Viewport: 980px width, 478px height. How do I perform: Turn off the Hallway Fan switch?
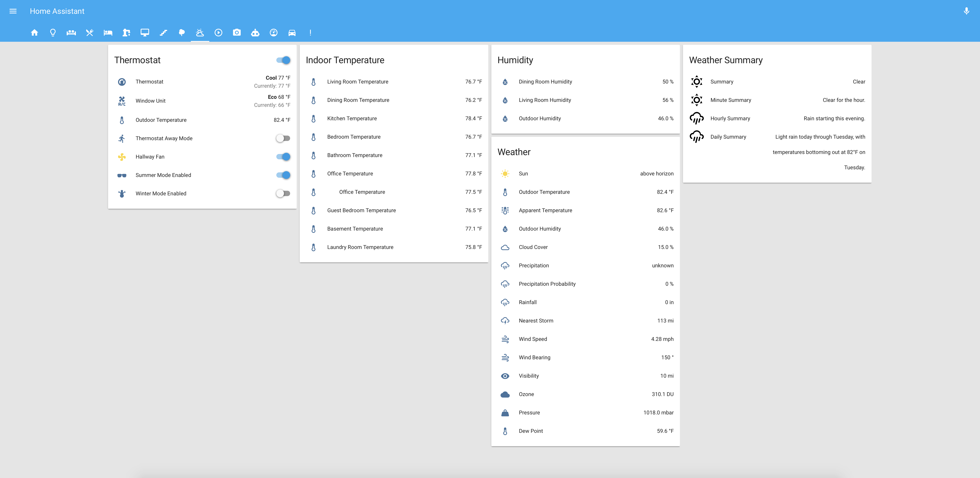pos(283,157)
